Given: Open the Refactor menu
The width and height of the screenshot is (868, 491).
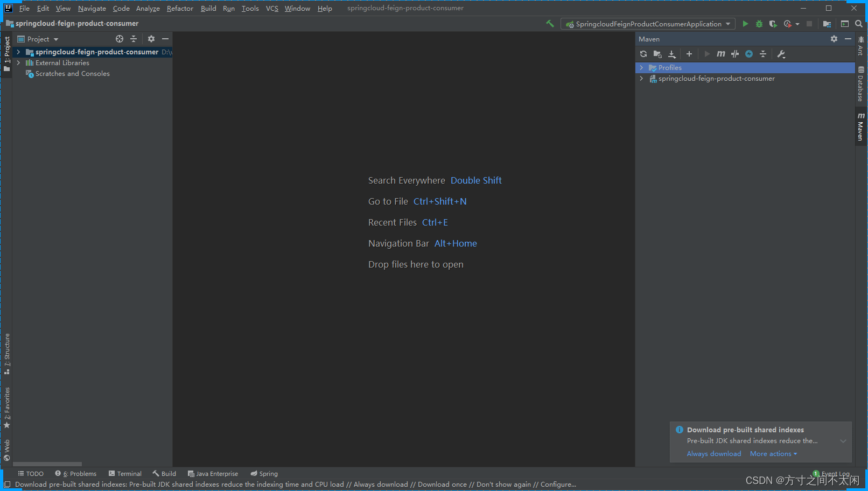Looking at the screenshot, I should pyautogui.click(x=180, y=8).
